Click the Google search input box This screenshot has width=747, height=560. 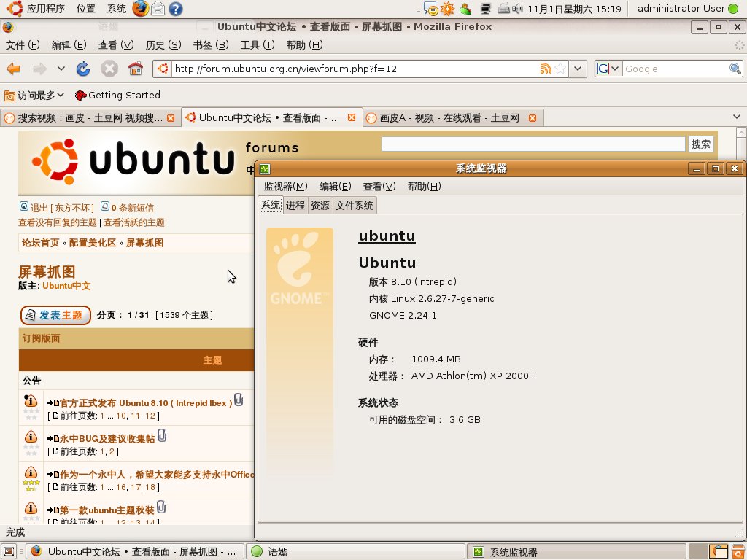click(676, 69)
